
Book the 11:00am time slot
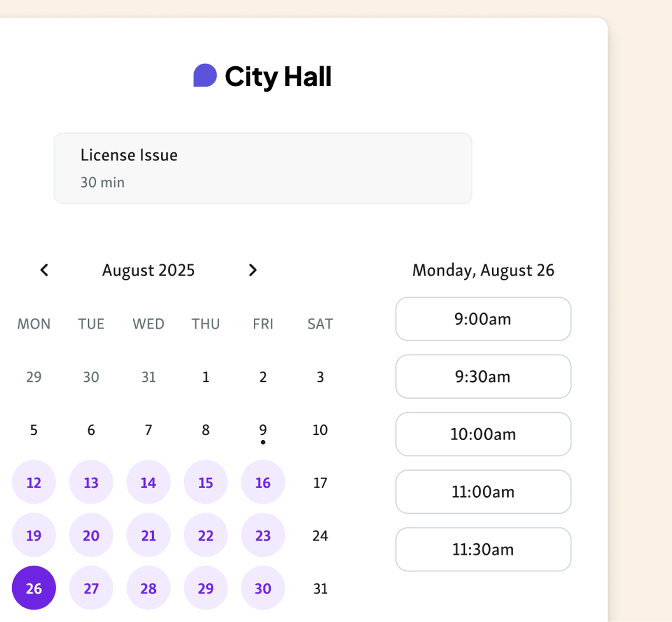click(x=483, y=492)
